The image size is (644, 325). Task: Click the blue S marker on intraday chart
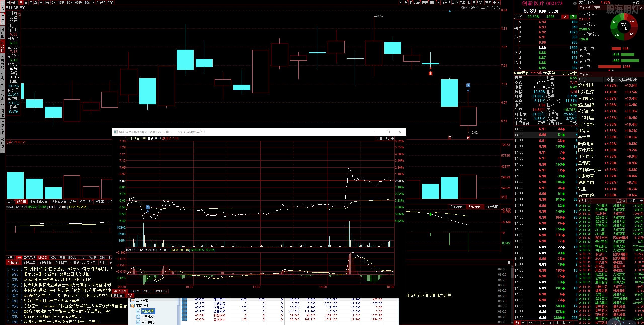148,207
